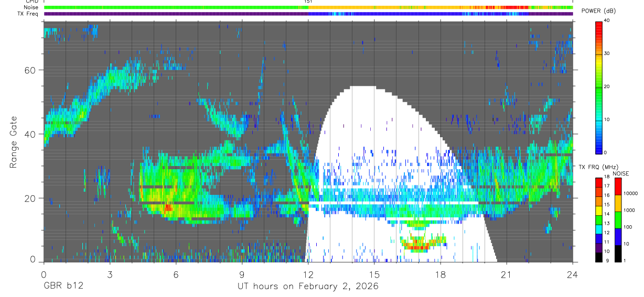Click the POWER rainbow gradient colorbar

(x=599, y=87)
